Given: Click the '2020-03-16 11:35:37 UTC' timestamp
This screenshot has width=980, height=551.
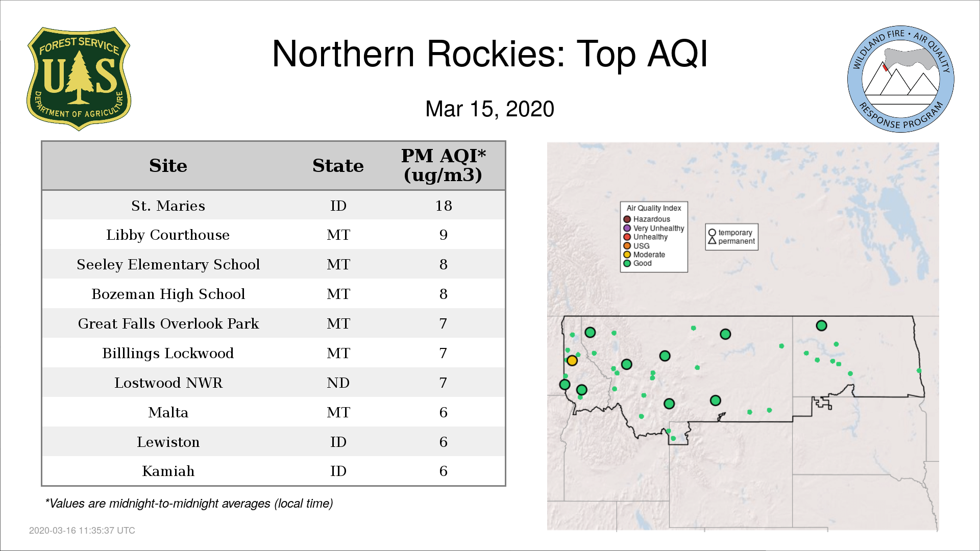Looking at the screenshot, I should pos(82,531).
